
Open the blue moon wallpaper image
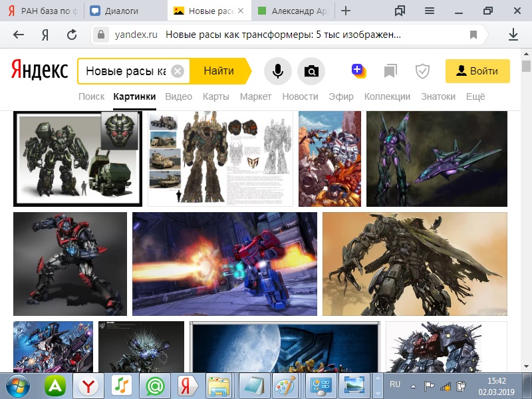tap(285, 346)
